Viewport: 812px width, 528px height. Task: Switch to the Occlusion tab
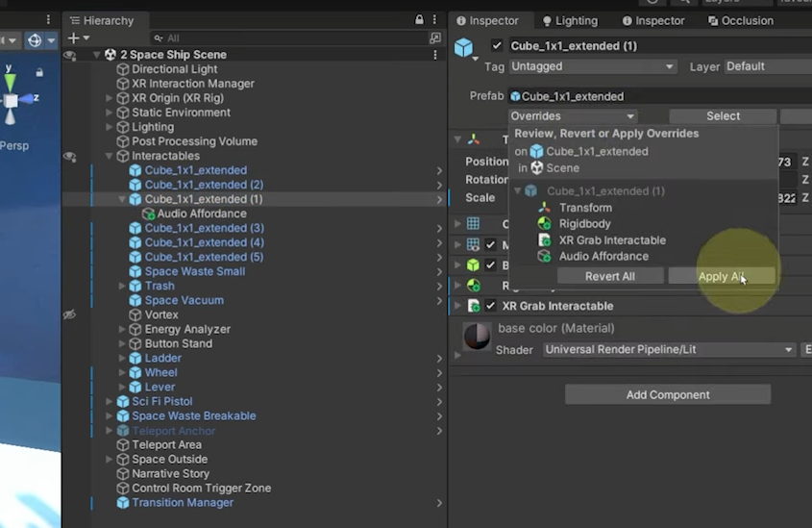pos(741,21)
